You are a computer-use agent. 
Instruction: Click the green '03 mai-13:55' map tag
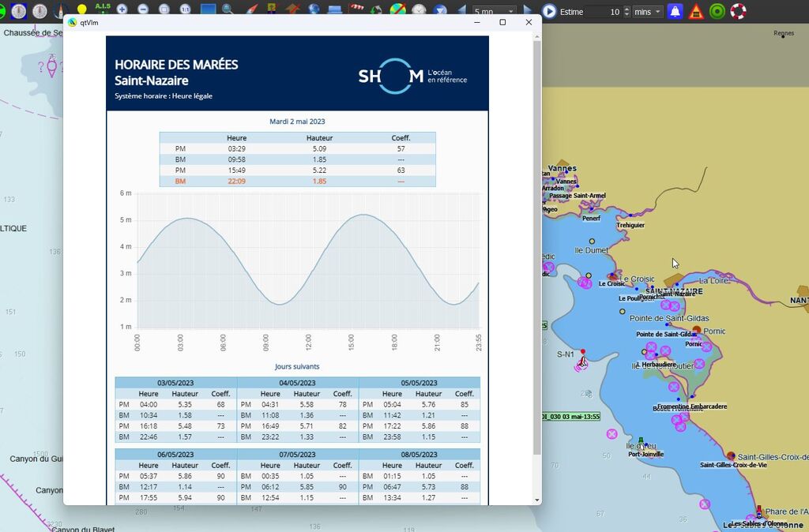pyautogui.click(x=572, y=417)
